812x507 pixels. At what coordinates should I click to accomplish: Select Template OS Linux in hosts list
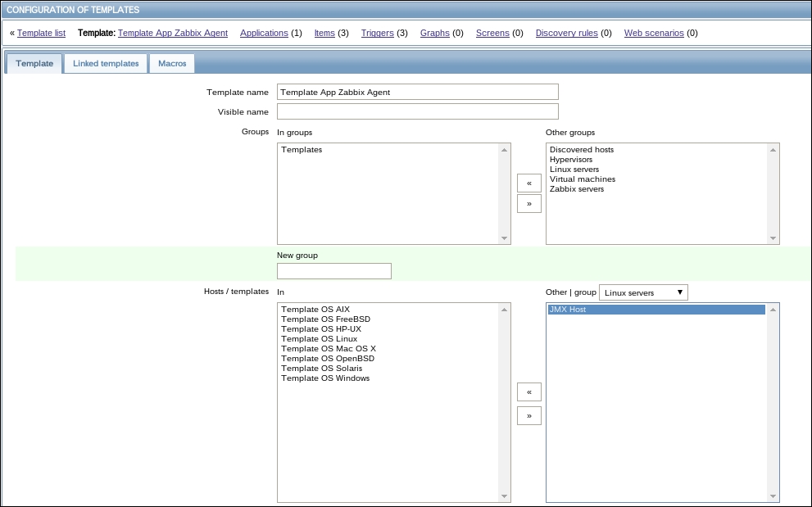coord(319,339)
